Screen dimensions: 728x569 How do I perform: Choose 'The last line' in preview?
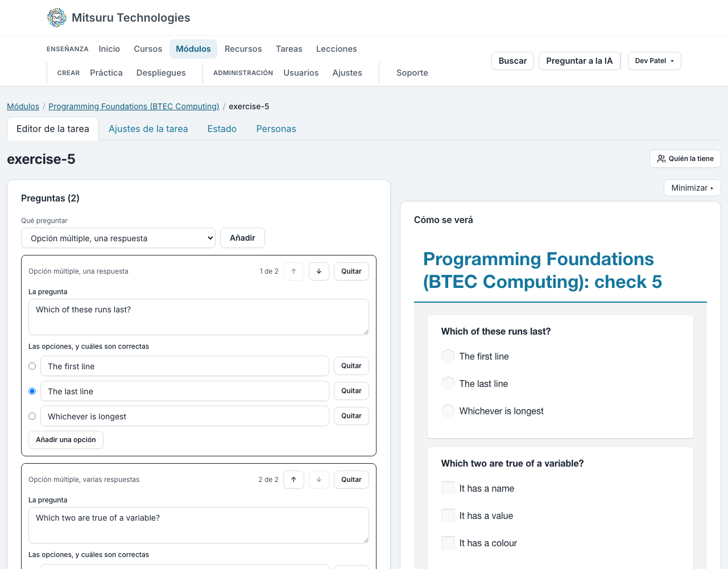point(448,384)
